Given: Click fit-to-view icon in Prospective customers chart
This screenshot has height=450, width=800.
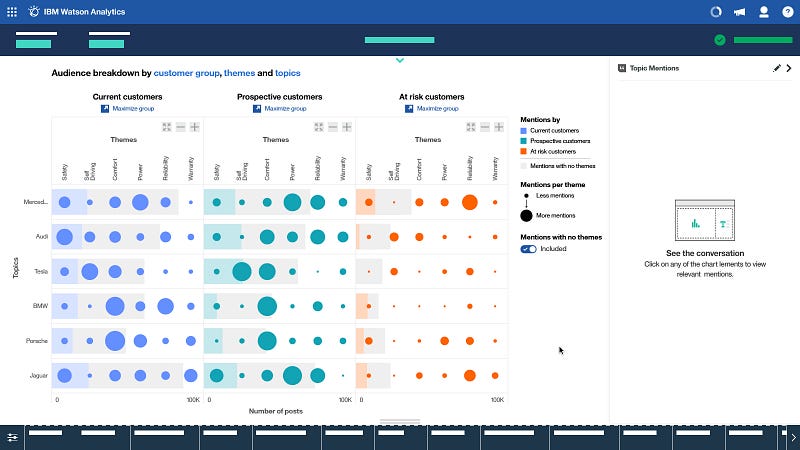Looking at the screenshot, I should coord(319,127).
